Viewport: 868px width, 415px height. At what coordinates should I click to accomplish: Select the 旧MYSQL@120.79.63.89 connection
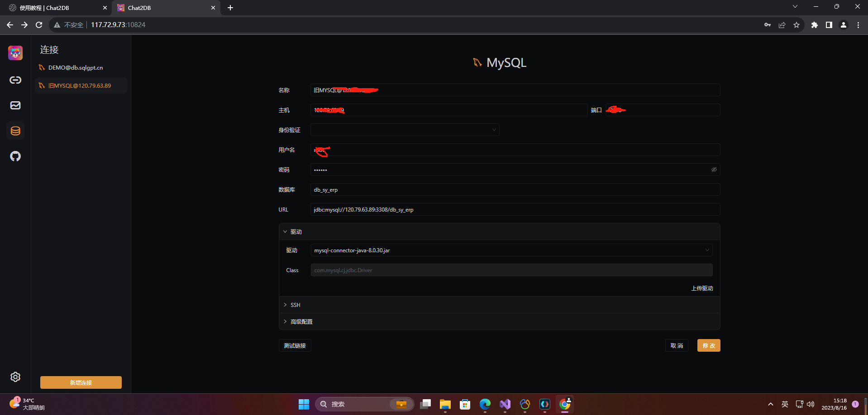click(x=81, y=85)
